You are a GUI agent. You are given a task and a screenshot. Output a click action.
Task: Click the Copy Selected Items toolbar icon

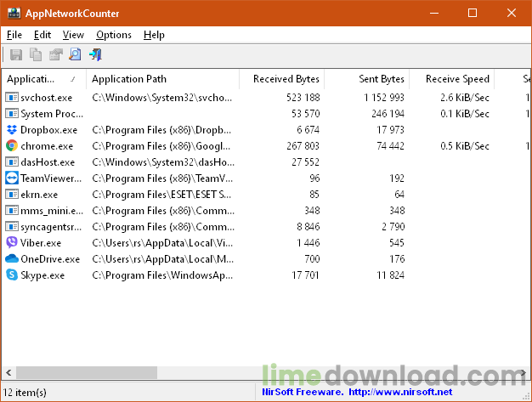[36, 54]
